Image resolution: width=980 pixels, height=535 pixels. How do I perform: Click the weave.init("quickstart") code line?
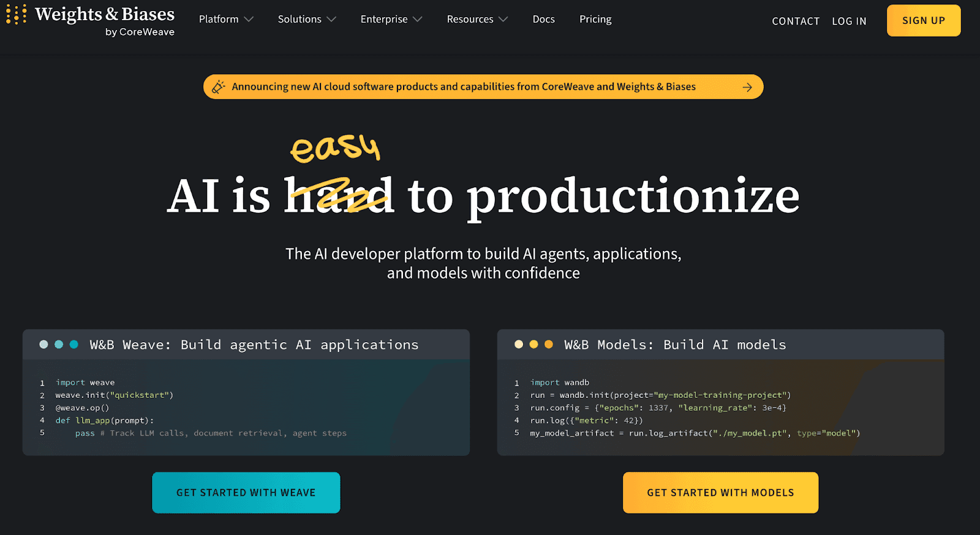[115, 395]
